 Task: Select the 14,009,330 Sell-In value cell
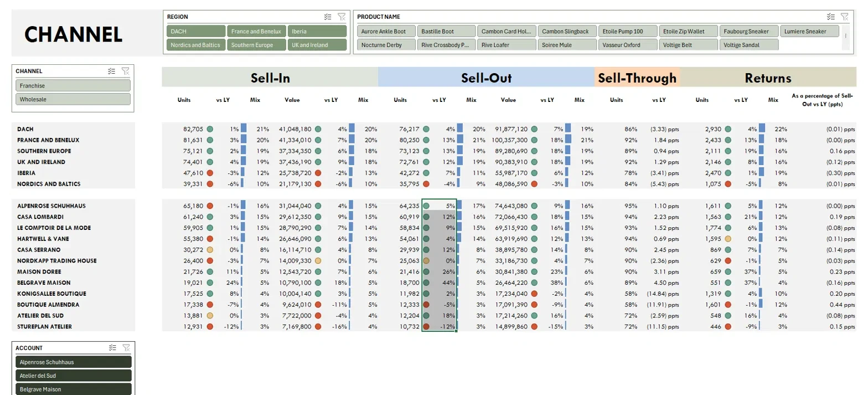point(295,260)
